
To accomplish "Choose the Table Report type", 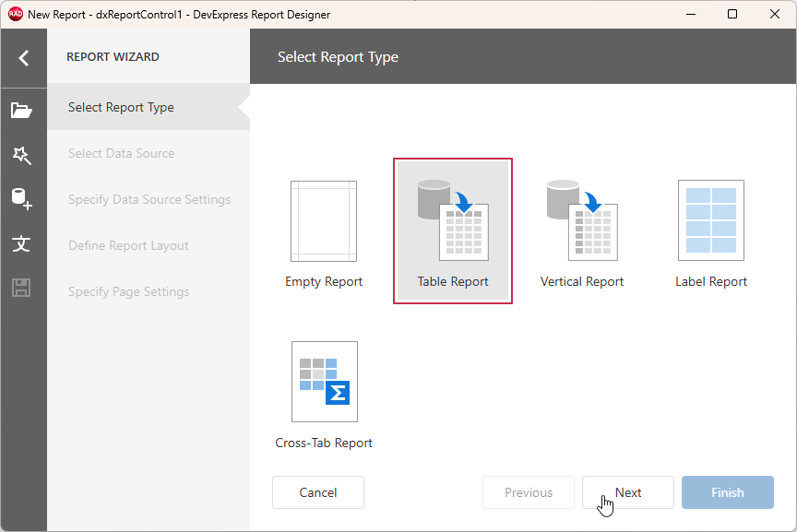I will (x=453, y=231).
